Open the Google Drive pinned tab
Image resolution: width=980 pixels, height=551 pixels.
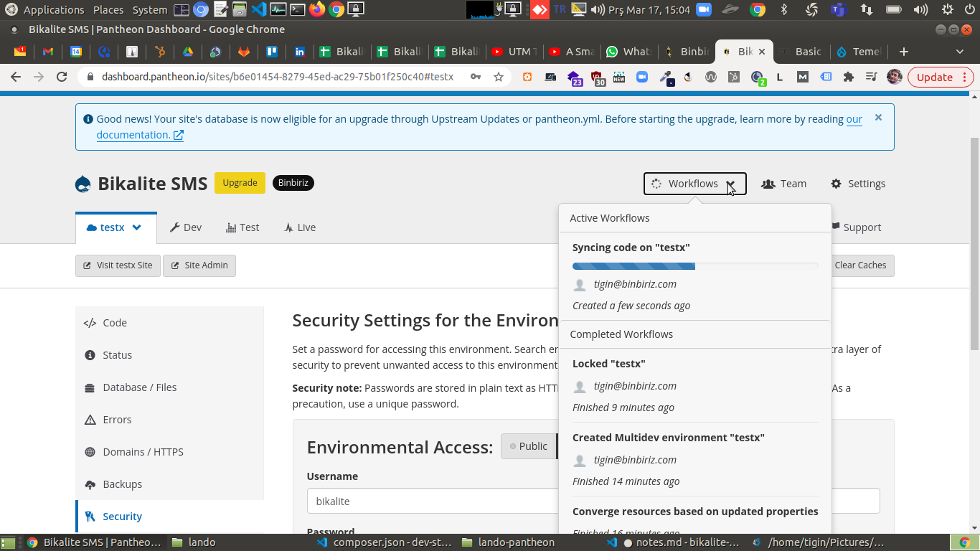pyautogui.click(x=188, y=52)
